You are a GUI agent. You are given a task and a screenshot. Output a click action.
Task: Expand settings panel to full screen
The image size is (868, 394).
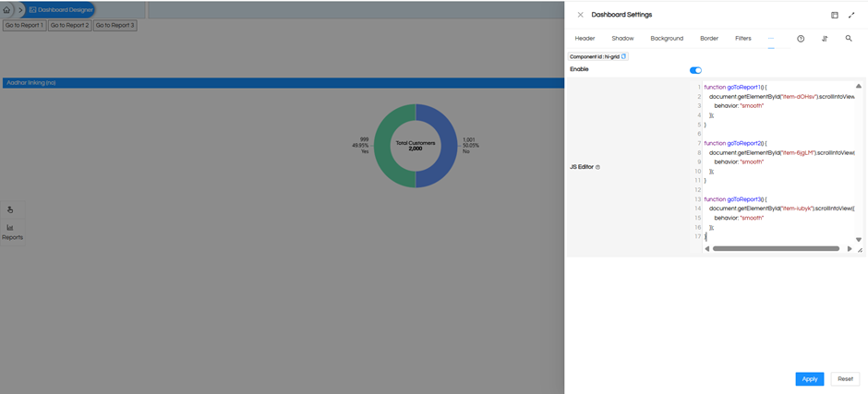(851, 15)
